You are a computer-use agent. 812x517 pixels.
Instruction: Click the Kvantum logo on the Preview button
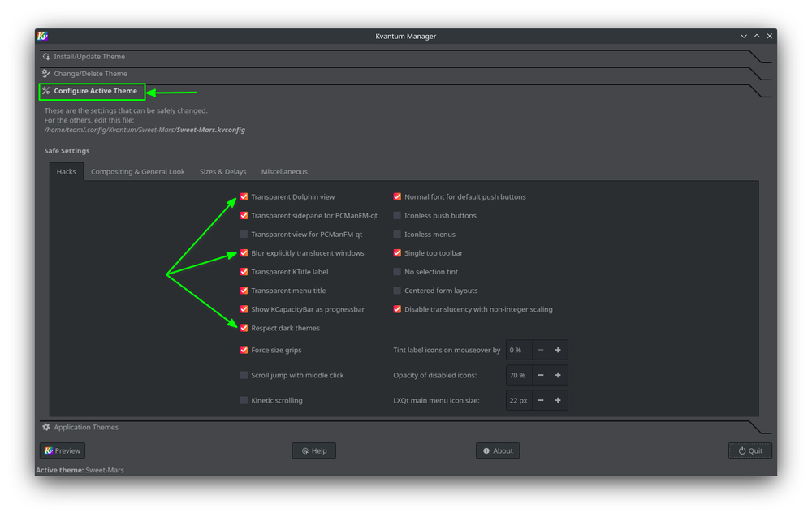click(x=50, y=450)
